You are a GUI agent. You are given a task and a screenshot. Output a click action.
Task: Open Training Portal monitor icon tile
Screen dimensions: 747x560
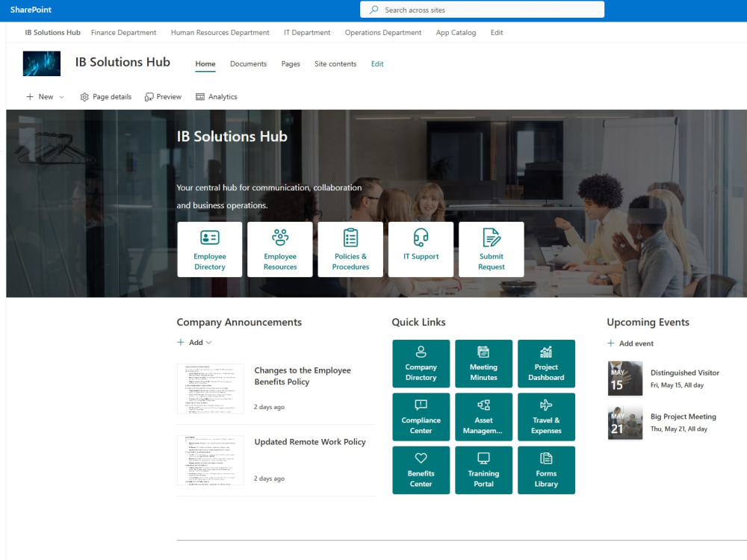[483, 458]
